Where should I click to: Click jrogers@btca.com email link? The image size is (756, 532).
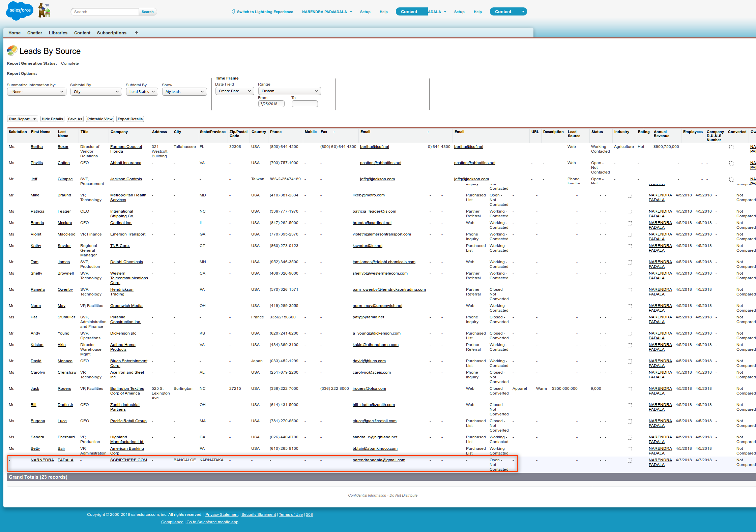click(369, 388)
